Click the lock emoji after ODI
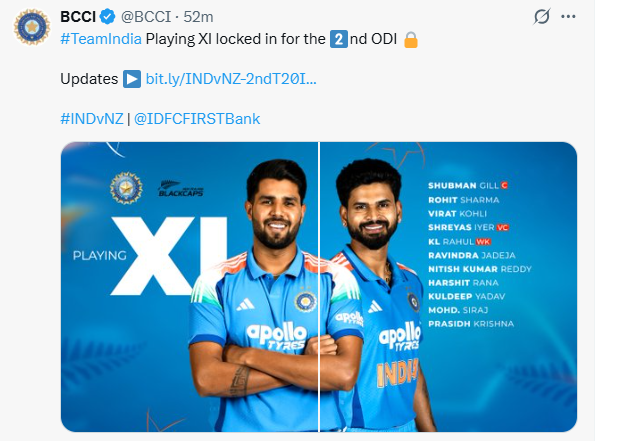The width and height of the screenshot is (622, 441). coord(410,39)
